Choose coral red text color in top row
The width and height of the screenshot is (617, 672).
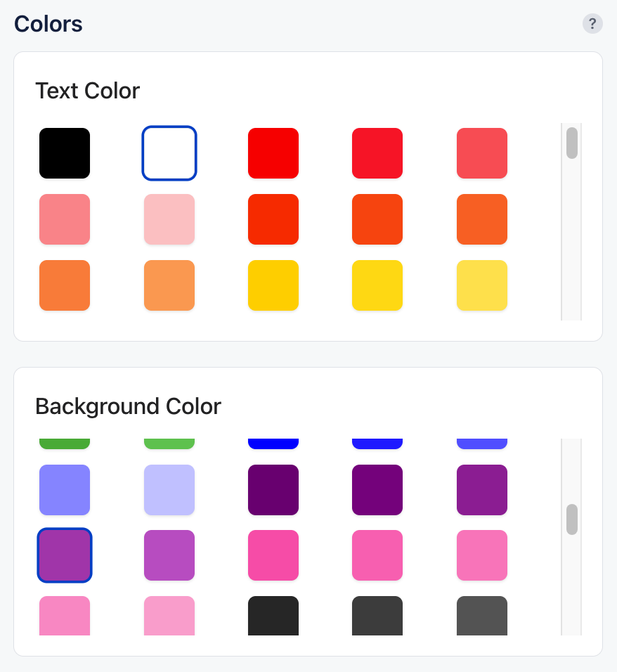[482, 153]
